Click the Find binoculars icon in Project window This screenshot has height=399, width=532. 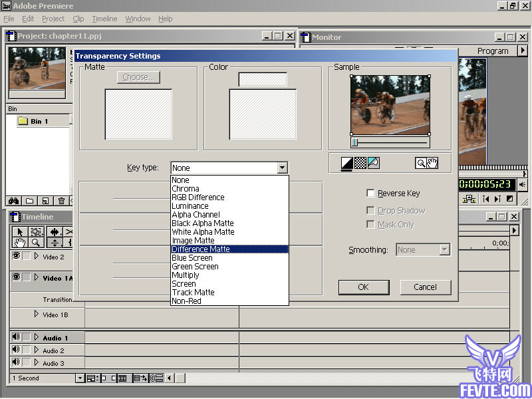pyautogui.click(x=13, y=201)
